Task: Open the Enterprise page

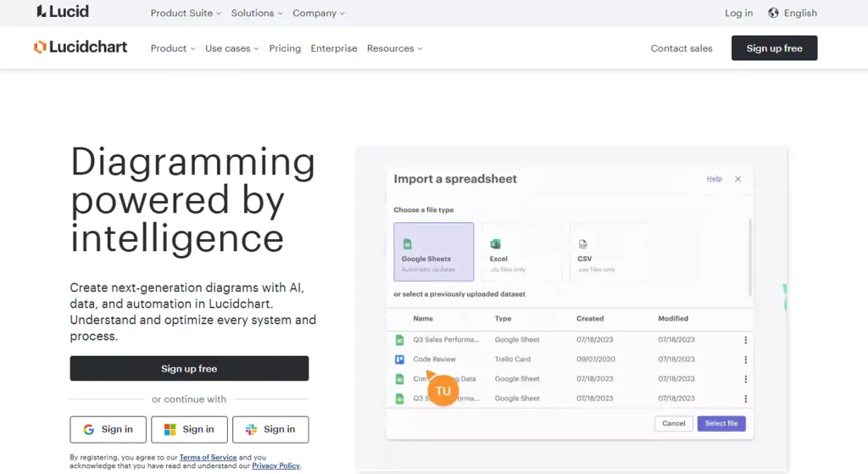Action: [334, 48]
